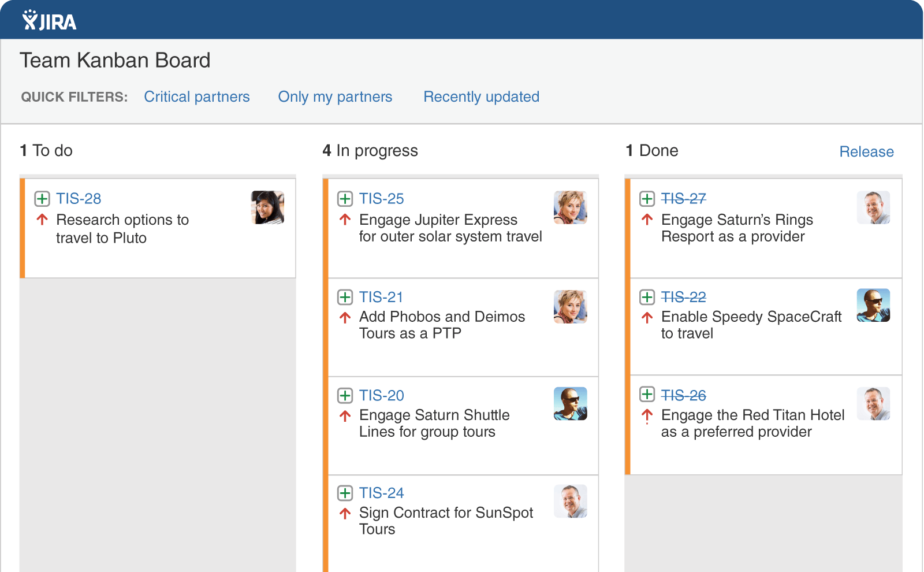Click the JIRA logo in header
Screen dimensions: 924x572
pyautogui.click(x=49, y=20)
